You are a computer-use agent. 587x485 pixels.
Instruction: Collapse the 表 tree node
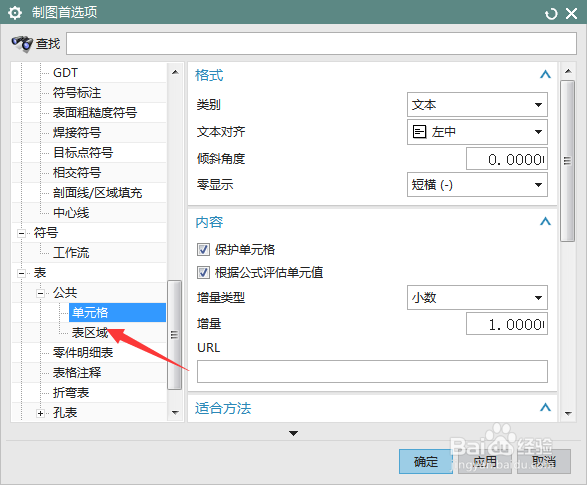pos(21,273)
